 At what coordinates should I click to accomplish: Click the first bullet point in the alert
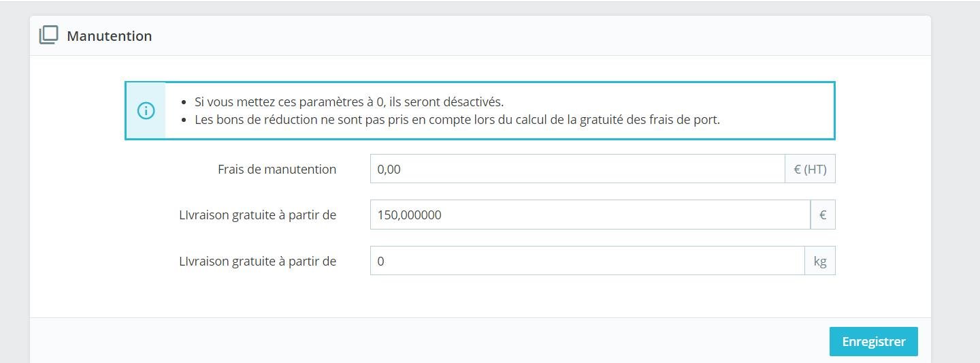(184, 103)
